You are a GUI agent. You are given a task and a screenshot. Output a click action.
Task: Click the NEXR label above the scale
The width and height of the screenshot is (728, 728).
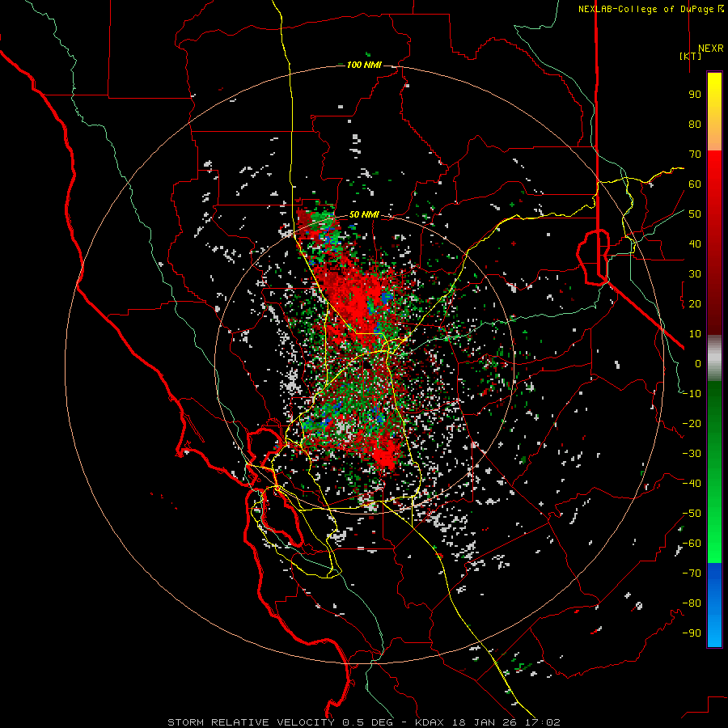[x=710, y=49]
